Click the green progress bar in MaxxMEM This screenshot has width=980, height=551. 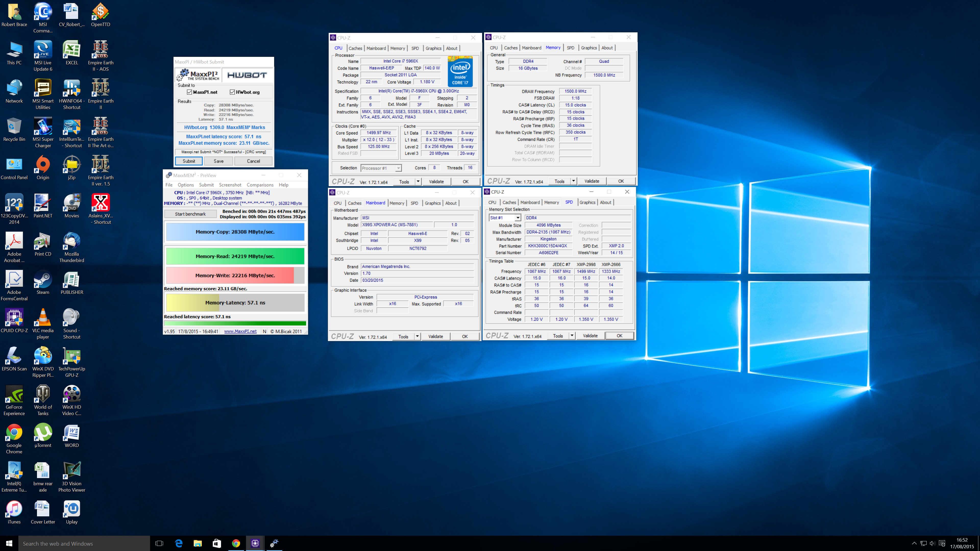[235, 324]
